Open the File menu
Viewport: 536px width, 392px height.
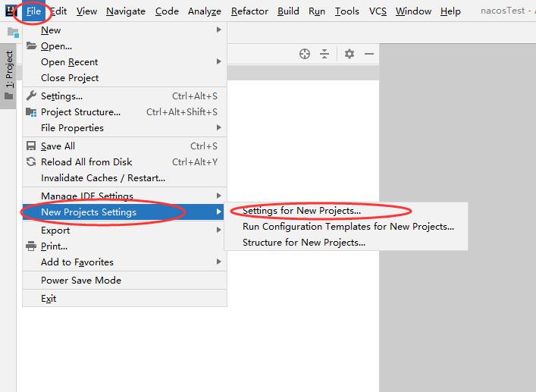tap(33, 11)
